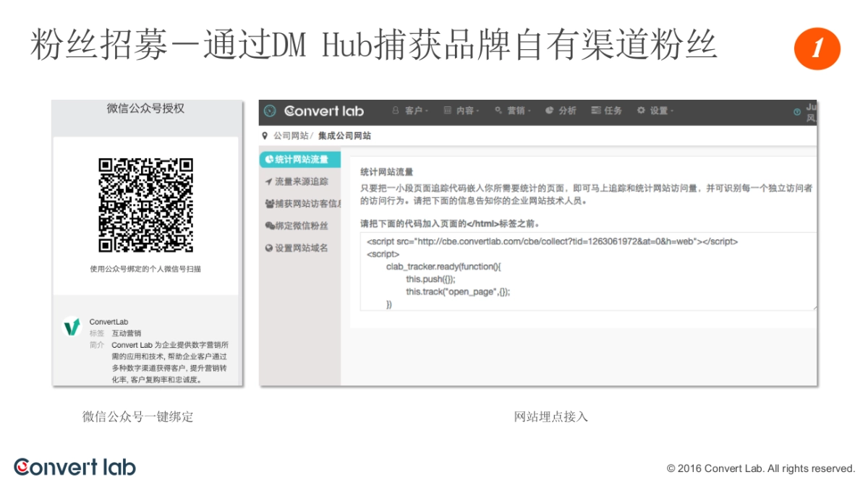Open the 任务 menu item

pos(607,111)
